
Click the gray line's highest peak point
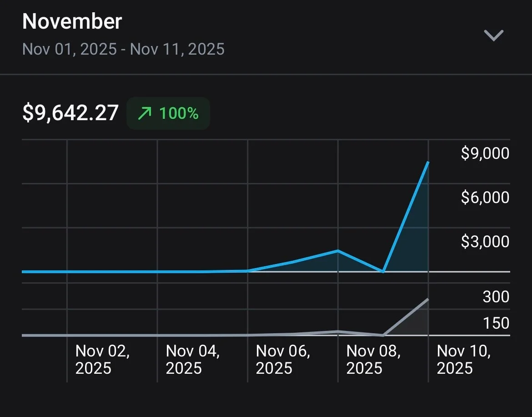point(428,299)
